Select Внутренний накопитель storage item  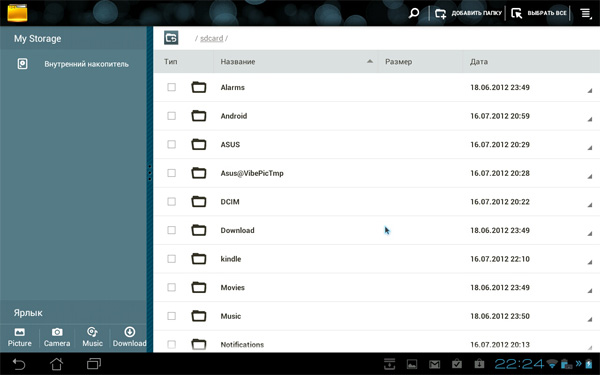tap(73, 64)
